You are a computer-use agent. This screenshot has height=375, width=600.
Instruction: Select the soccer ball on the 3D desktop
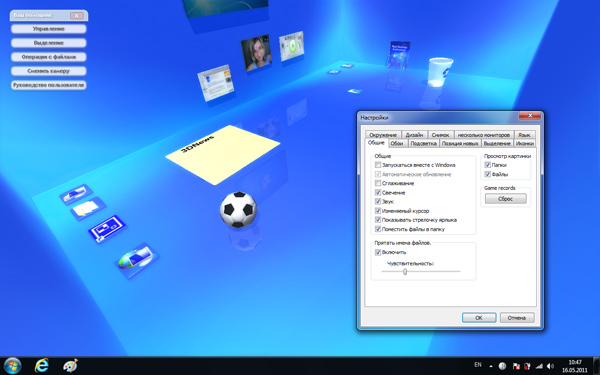point(238,209)
